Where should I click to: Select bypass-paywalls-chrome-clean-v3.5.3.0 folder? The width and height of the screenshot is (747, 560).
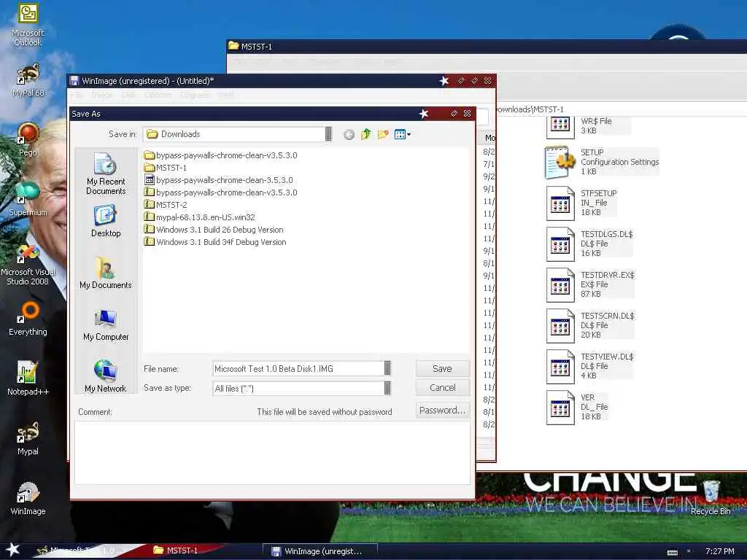click(220, 155)
